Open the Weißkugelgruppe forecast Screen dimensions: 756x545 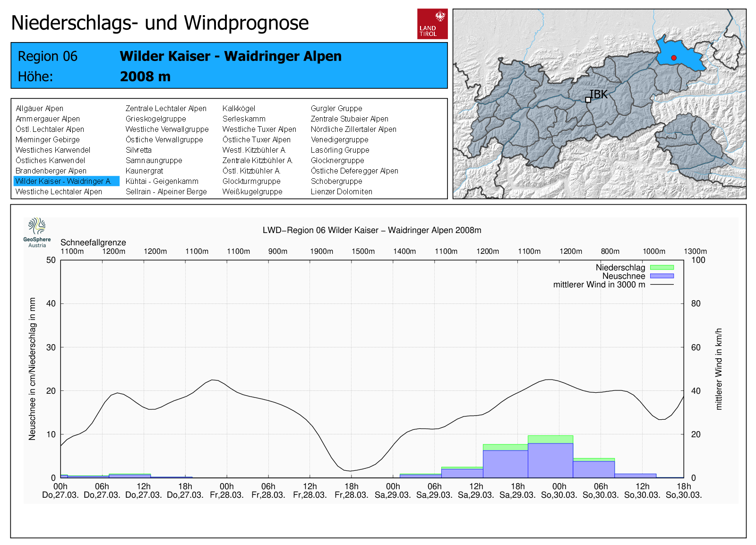[x=252, y=191]
